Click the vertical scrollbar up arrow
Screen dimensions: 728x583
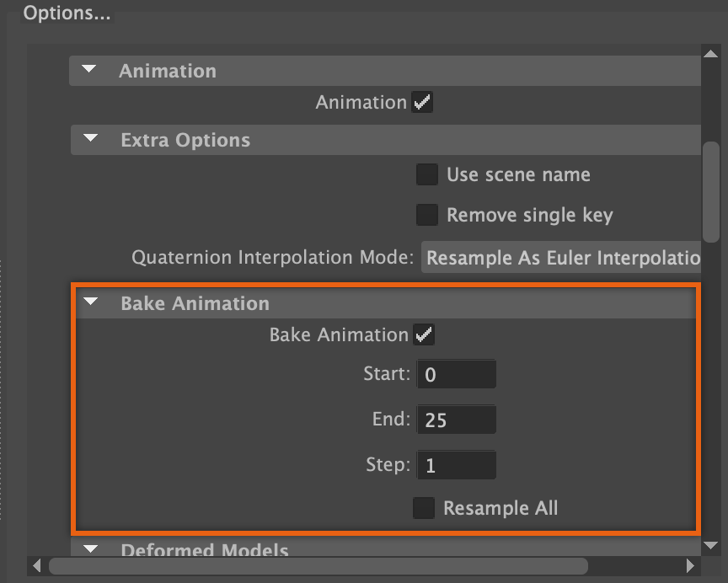click(x=710, y=54)
